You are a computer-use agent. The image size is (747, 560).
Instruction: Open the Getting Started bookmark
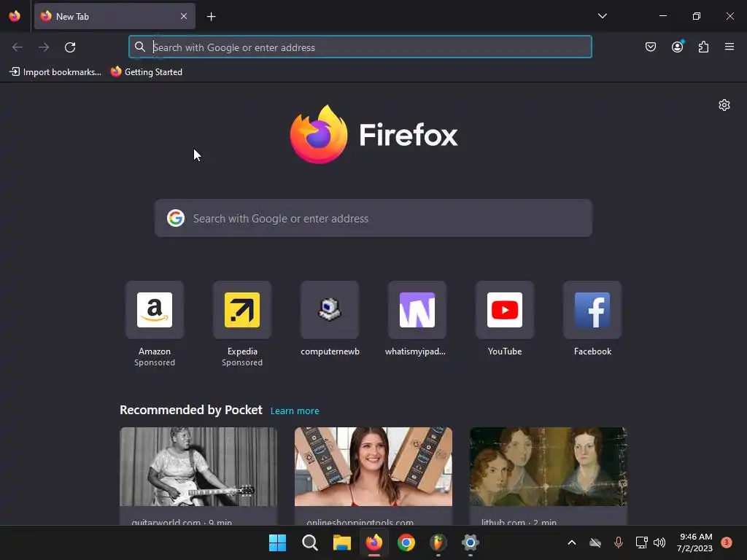[x=147, y=72]
